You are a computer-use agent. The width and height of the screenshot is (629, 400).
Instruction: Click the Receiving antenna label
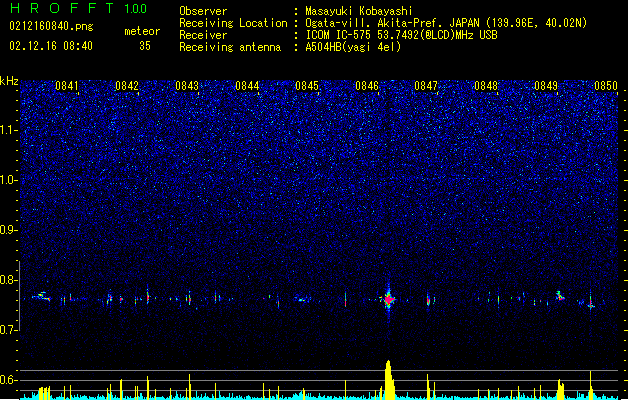[x=230, y=47]
